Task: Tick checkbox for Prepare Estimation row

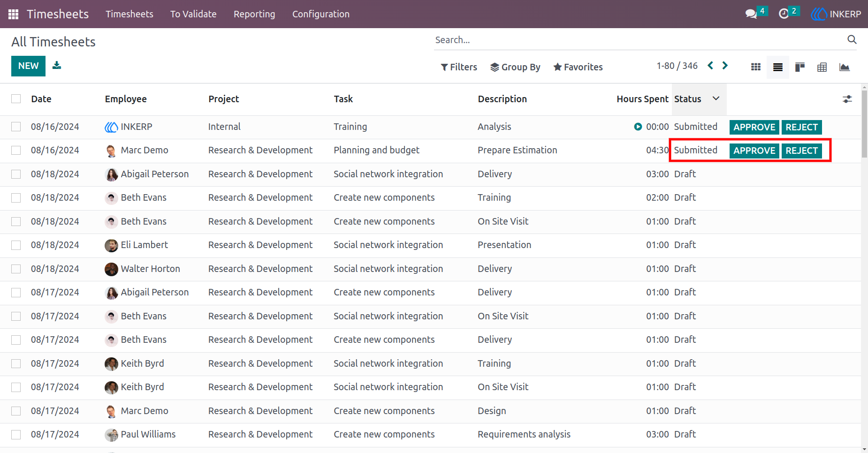Action: pyautogui.click(x=16, y=150)
